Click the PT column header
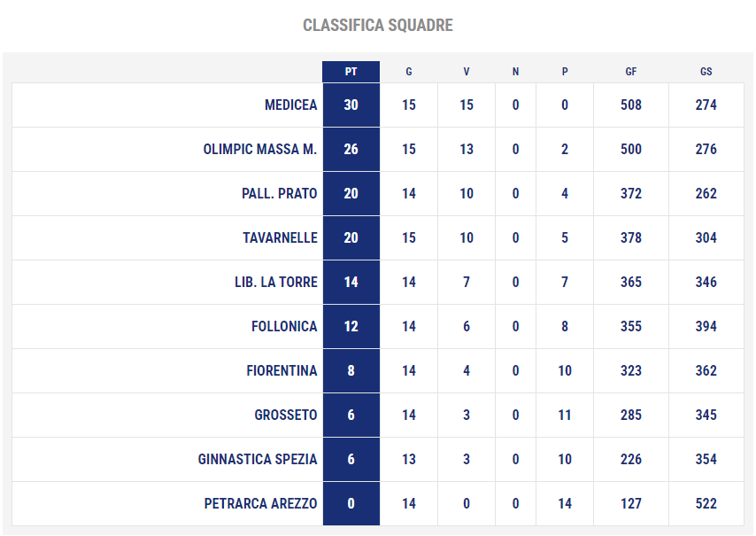The image size is (756, 536). (x=351, y=72)
